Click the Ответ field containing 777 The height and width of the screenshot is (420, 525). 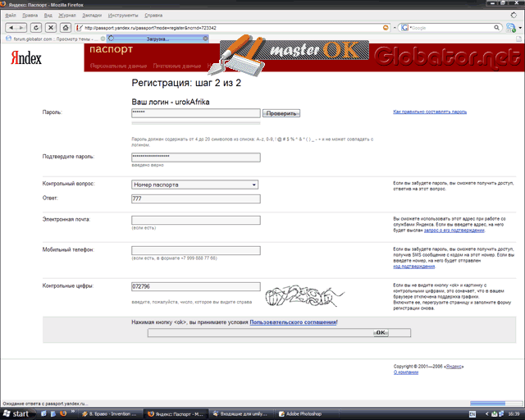[x=196, y=199]
